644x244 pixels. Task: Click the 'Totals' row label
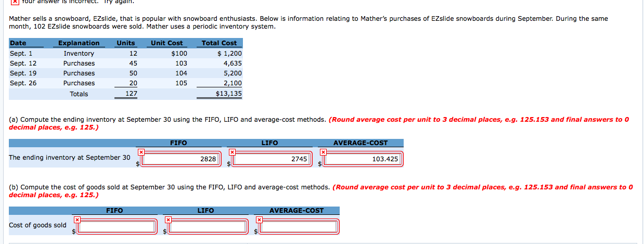[x=79, y=94]
